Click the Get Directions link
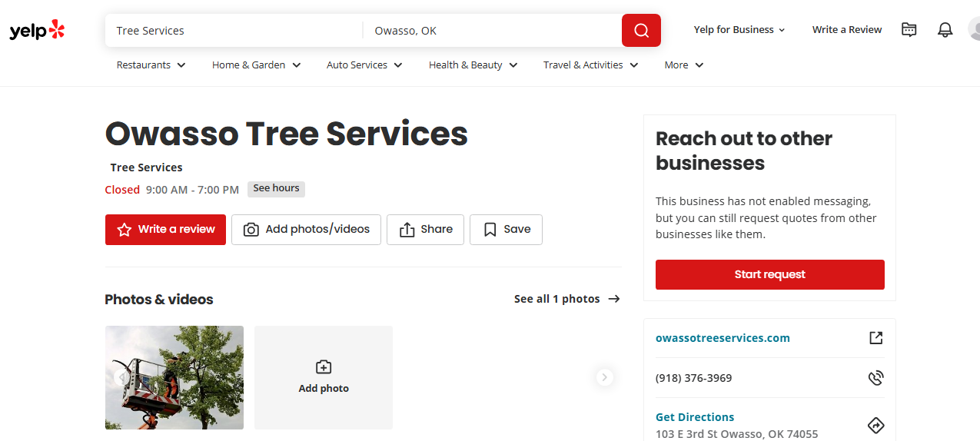The height and width of the screenshot is (441, 980). [695, 417]
